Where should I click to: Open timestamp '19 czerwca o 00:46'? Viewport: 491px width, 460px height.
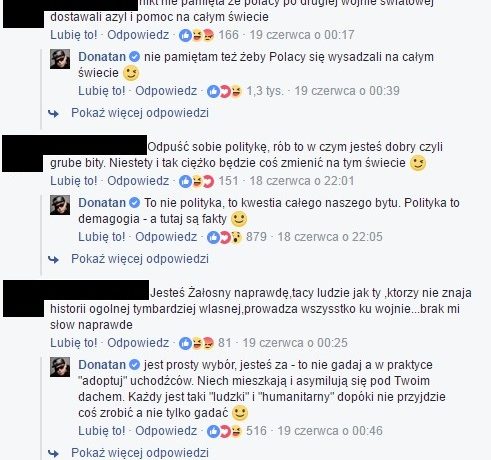point(330,431)
